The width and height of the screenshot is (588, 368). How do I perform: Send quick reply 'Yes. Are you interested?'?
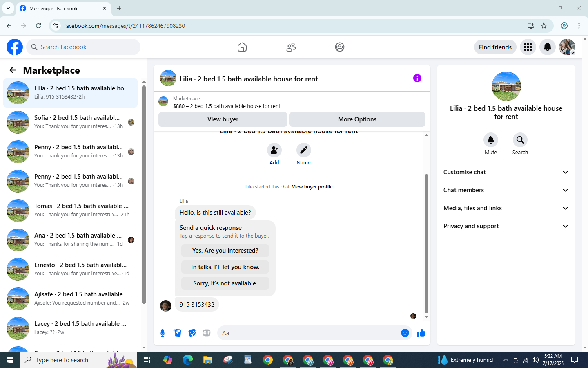(x=225, y=251)
